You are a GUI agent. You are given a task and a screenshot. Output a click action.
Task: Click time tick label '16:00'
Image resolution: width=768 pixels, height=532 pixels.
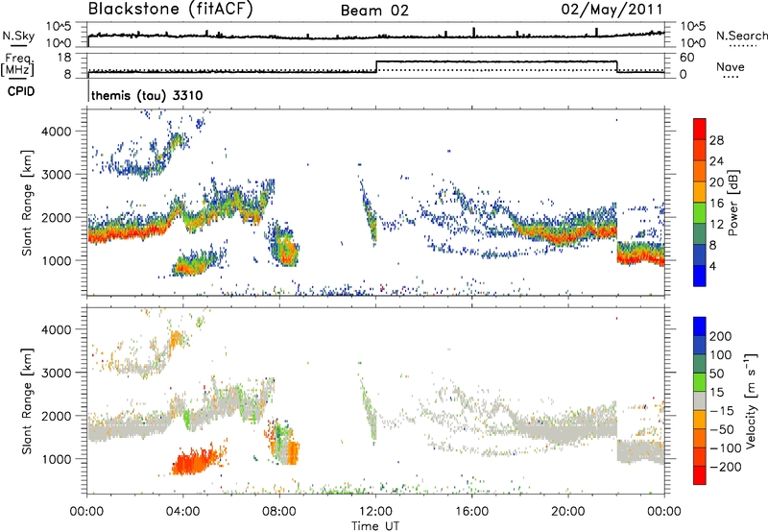pos(471,512)
